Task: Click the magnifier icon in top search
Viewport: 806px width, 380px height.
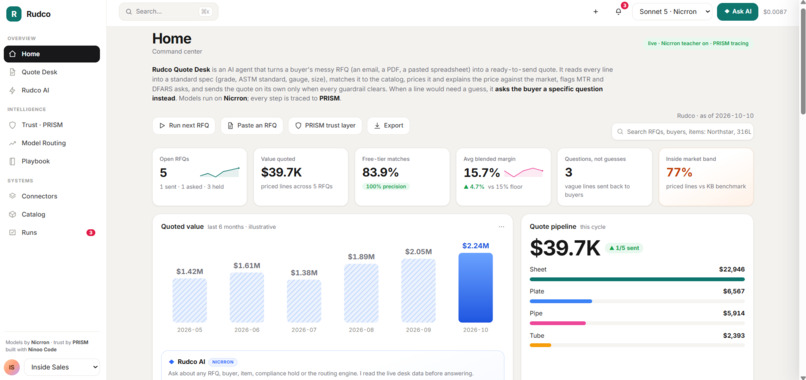Action: (x=129, y=11)
